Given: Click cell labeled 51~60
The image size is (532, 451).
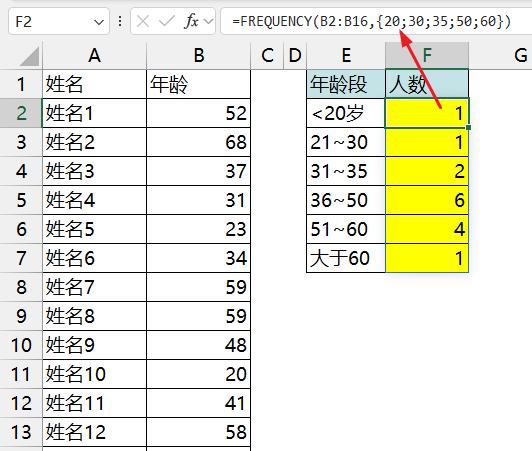Looking at the screenshot, I should tap(346, 229).
